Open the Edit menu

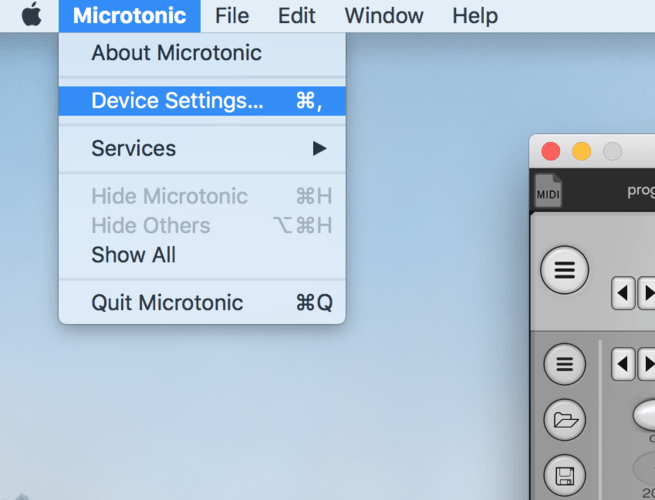297,16
